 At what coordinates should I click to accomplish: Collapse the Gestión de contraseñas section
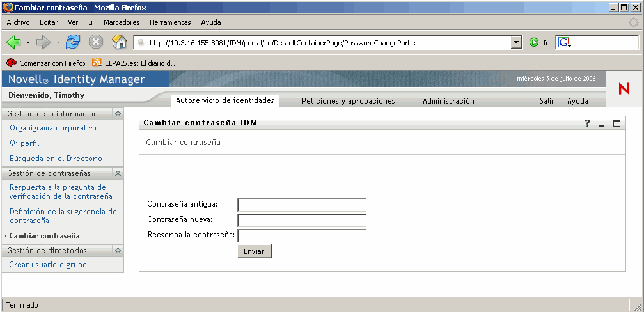(x=118, y=173)
